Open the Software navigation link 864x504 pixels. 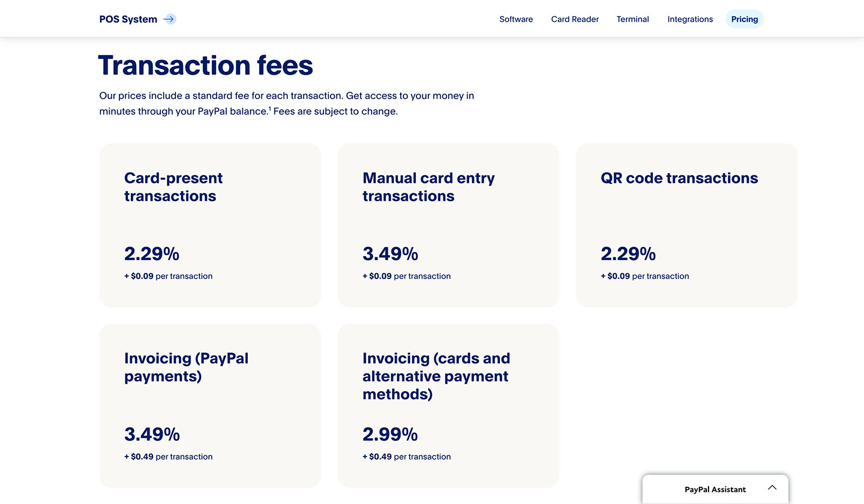point(516,19)
